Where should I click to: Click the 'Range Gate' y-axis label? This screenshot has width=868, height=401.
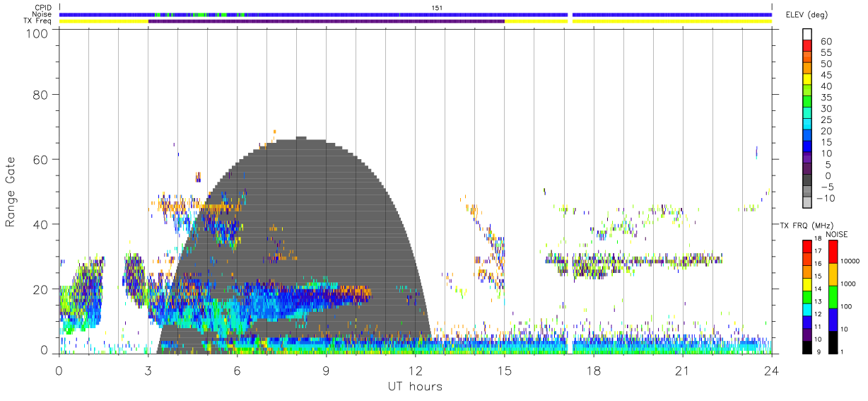(x=11, y=192)
